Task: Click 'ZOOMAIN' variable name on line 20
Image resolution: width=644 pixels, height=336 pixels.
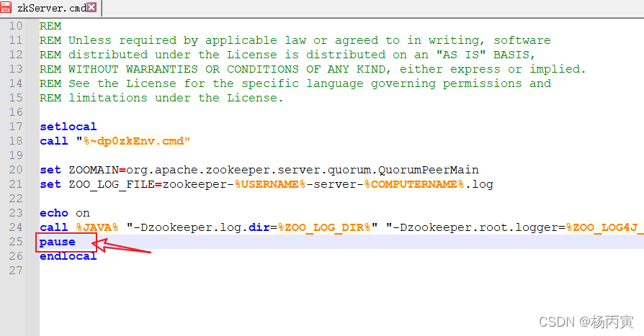Action: [94, 170]
